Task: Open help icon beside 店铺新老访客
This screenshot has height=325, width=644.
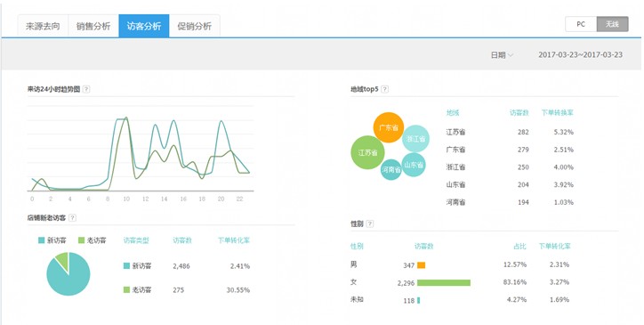Action: [x=72, y=217]
